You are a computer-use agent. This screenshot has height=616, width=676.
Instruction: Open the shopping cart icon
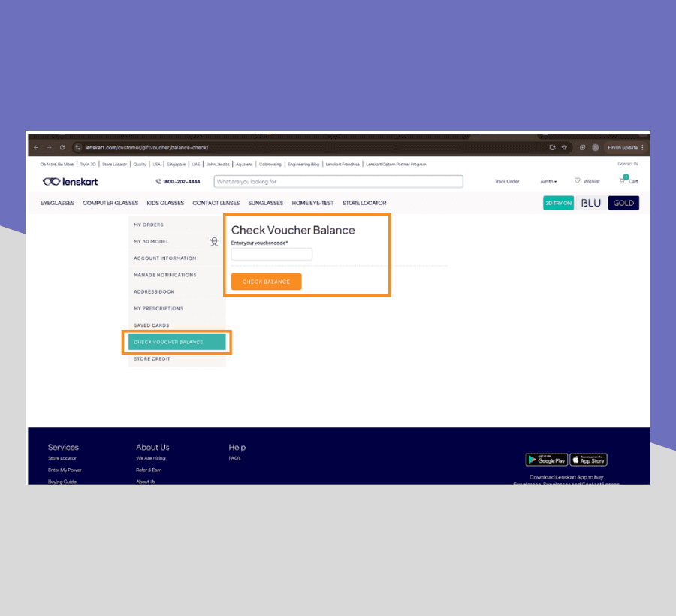623,180
